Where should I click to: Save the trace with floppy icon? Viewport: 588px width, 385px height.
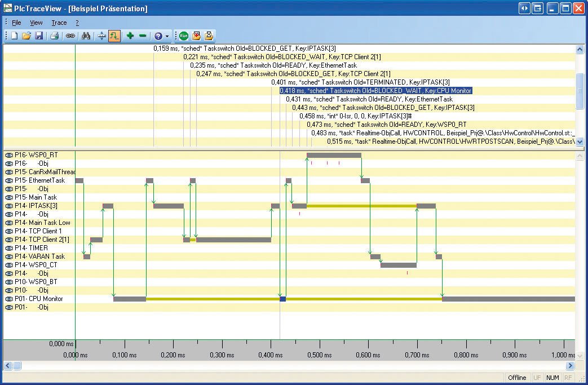(39, 36)
